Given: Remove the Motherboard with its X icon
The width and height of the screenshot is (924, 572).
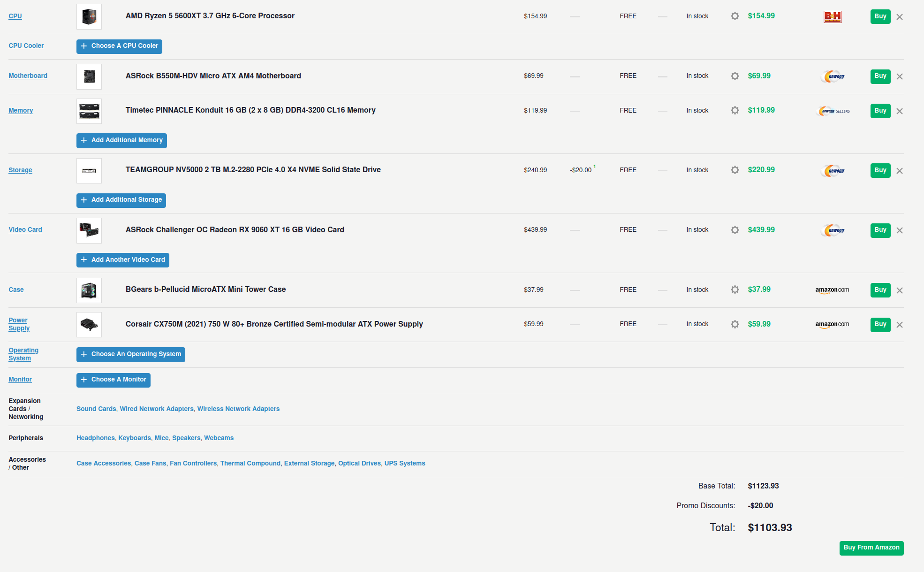Looking at the screenshot, I should point(899,76).
